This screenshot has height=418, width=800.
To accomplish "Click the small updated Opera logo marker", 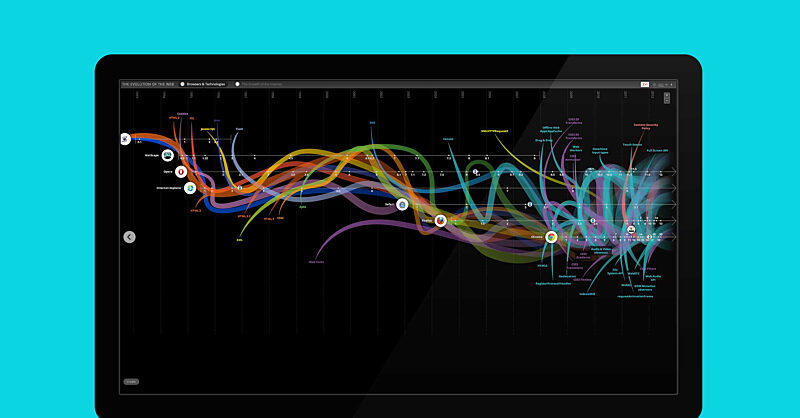I will coord(475,172).
